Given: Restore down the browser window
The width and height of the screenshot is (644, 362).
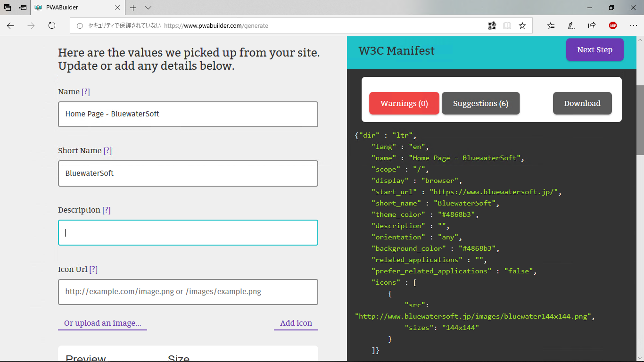Looking at the screenshot, I should [611, 8].
